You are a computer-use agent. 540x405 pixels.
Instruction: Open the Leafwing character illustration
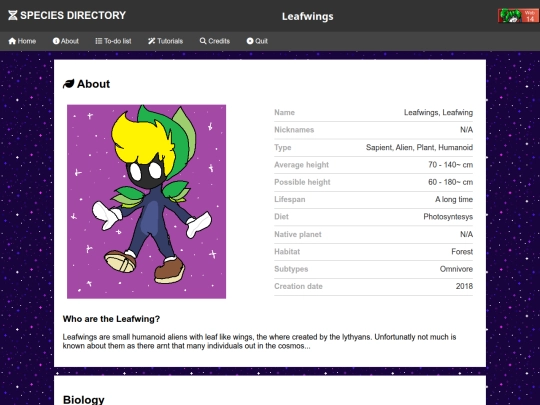(146, 201)
